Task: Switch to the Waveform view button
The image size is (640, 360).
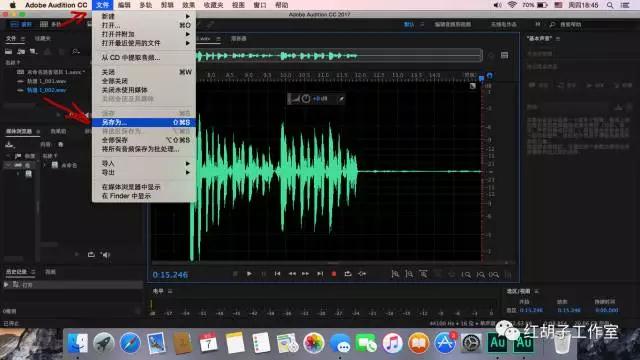Action: pyautogui.click(x=21, y=24)
